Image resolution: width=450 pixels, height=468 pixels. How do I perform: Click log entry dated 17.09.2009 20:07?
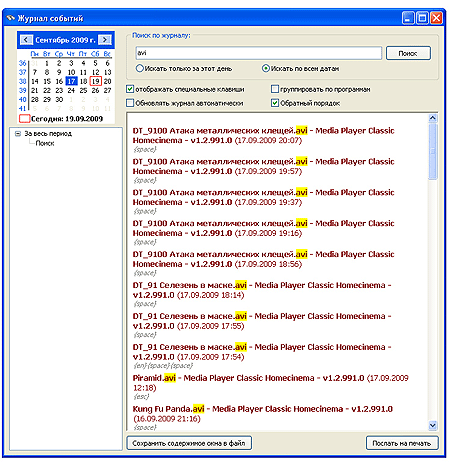click(x=263, y=135)
